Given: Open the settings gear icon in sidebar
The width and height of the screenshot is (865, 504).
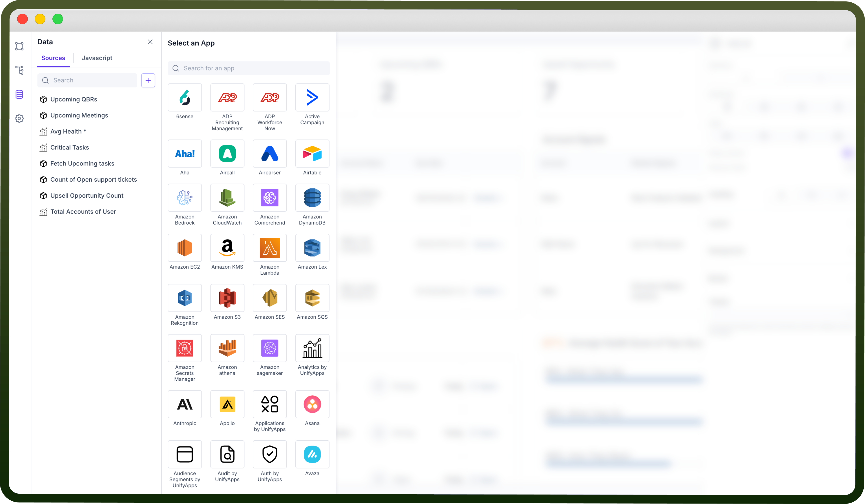Looking at the screenshot, I should pyautogui.click(x=20, y=118).
